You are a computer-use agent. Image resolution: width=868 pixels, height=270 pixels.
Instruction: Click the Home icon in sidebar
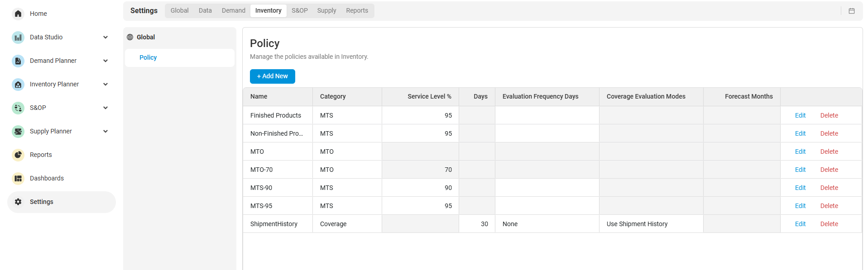point(18,14)
